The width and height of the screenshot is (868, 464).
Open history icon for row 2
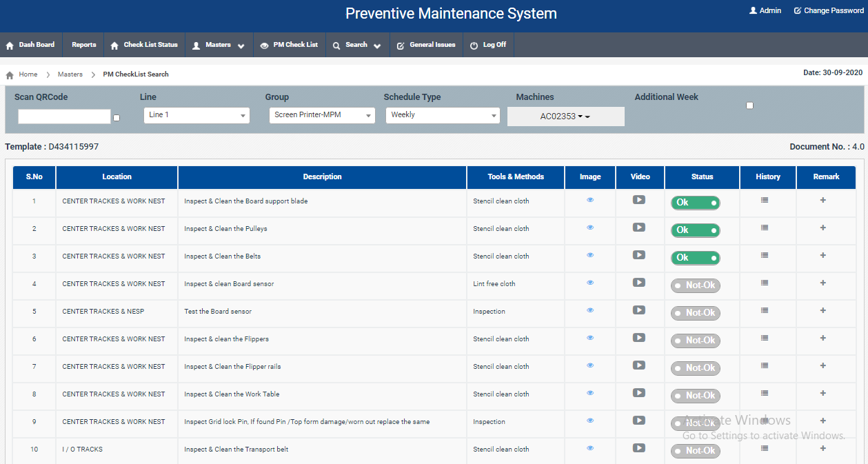click(x=765, y=228)
